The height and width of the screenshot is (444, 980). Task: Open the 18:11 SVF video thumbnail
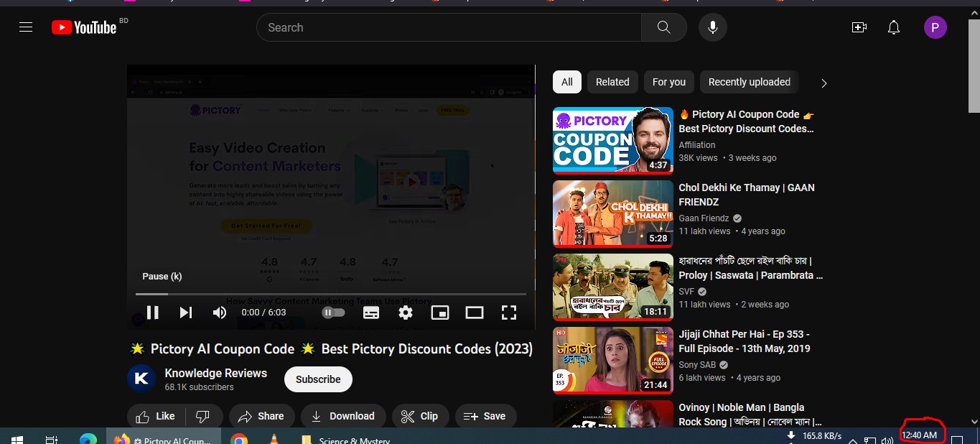(613, 287)
